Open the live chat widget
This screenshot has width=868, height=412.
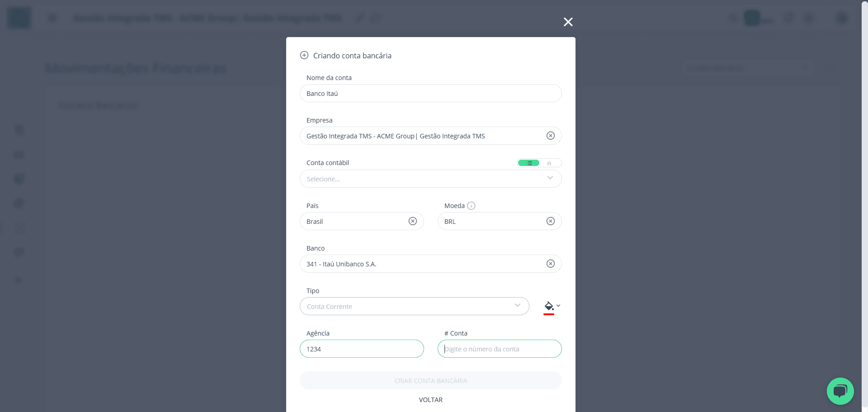pyautogui.click(x=840, y=391)
